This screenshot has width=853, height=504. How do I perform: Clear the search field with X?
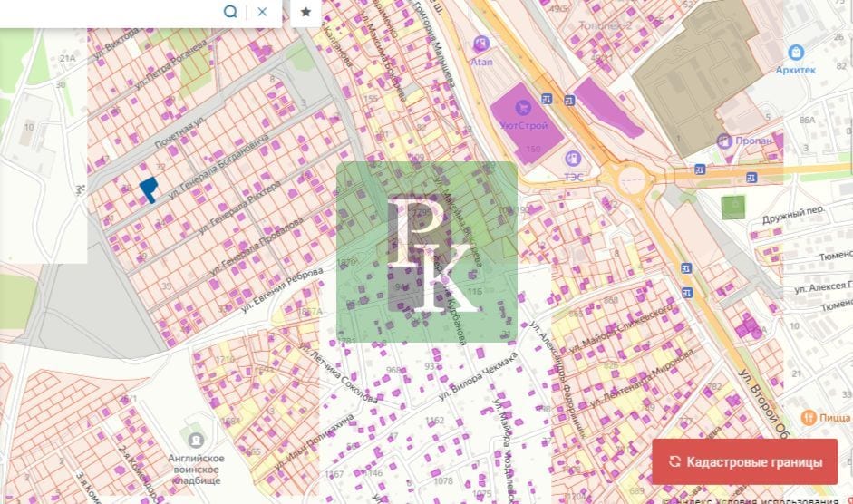point(262,12)
